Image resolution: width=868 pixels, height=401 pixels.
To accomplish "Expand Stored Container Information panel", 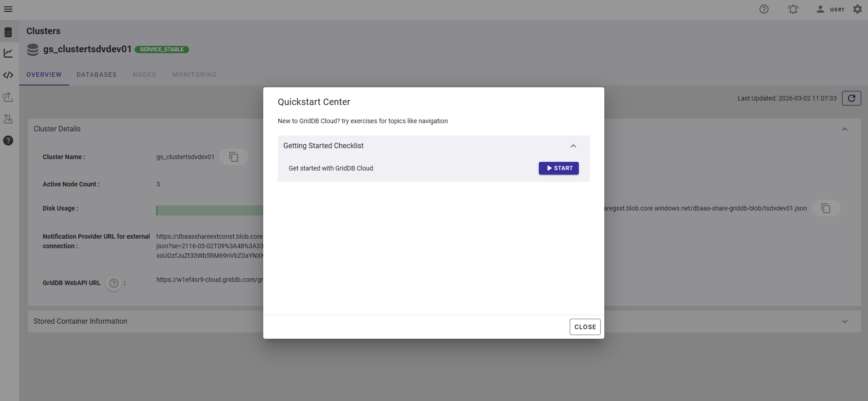I will point(845,321).
